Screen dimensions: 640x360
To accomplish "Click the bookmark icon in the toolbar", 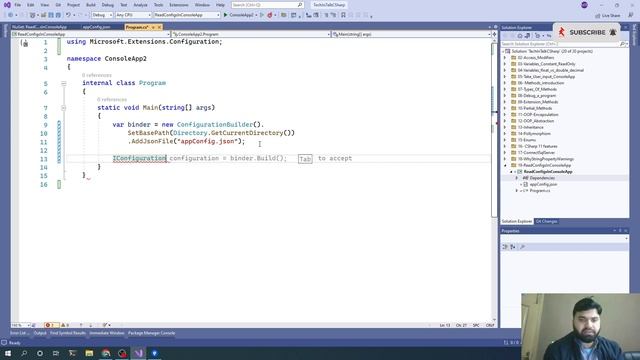I will pyautogui.click(x=343, y=15).
